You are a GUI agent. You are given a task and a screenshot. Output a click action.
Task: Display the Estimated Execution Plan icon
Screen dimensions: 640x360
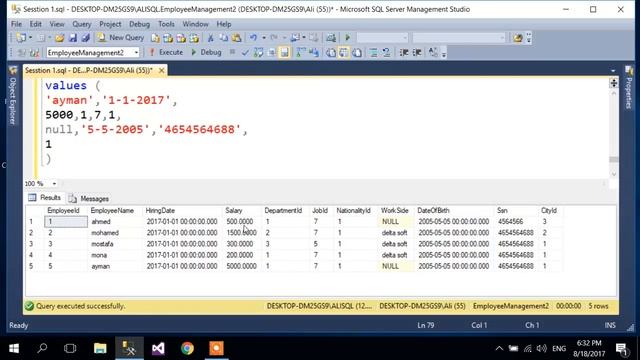[258, 53]
